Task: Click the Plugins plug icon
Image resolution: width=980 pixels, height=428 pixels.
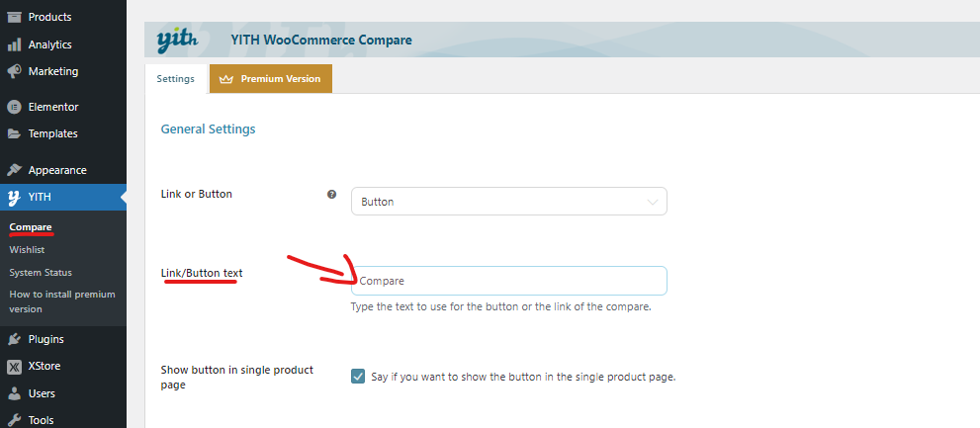Action: 15,339
